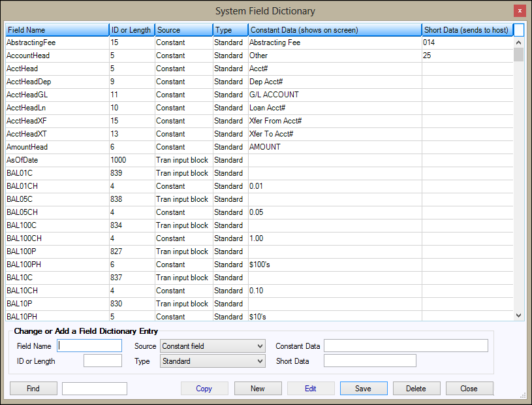Click the Copy button
Screen dimensions: 532x405
pyautogui.click(x=204, y=389)
